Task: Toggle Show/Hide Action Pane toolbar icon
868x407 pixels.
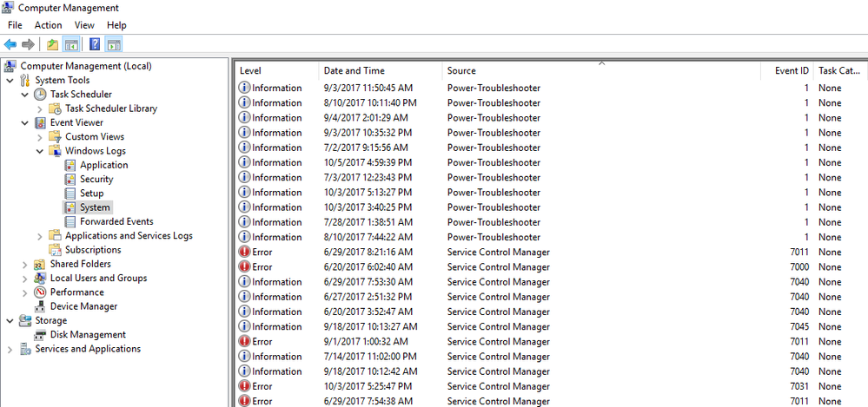Action: click(x=114, y=44)
